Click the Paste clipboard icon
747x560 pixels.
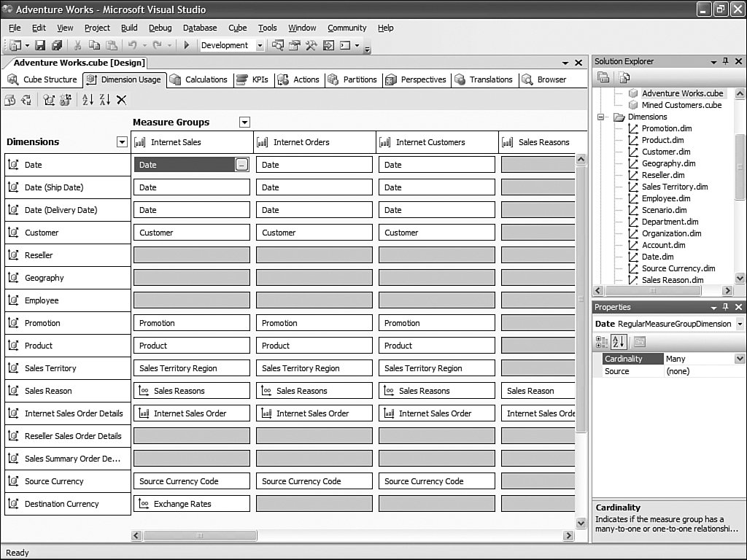(x=112, y=45)
